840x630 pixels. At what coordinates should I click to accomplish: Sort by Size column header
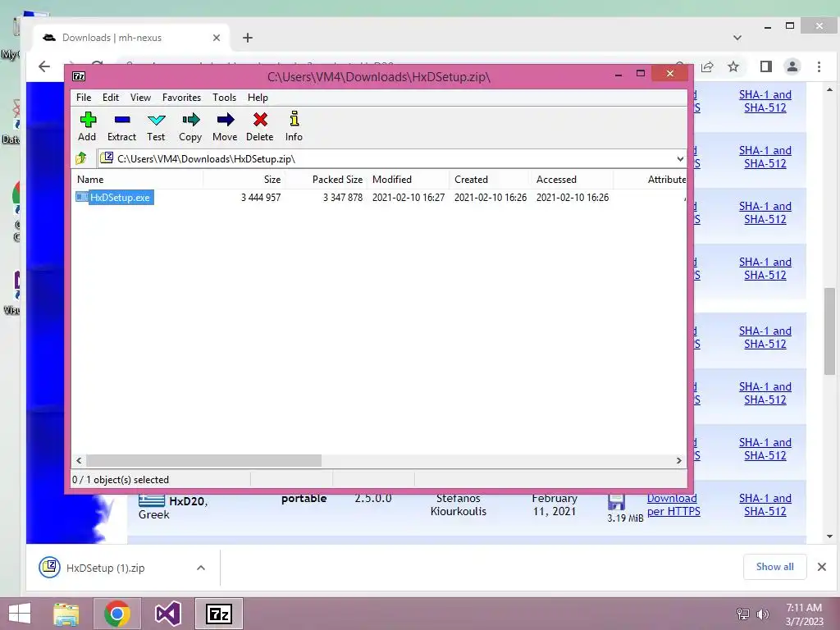point(244,180)
